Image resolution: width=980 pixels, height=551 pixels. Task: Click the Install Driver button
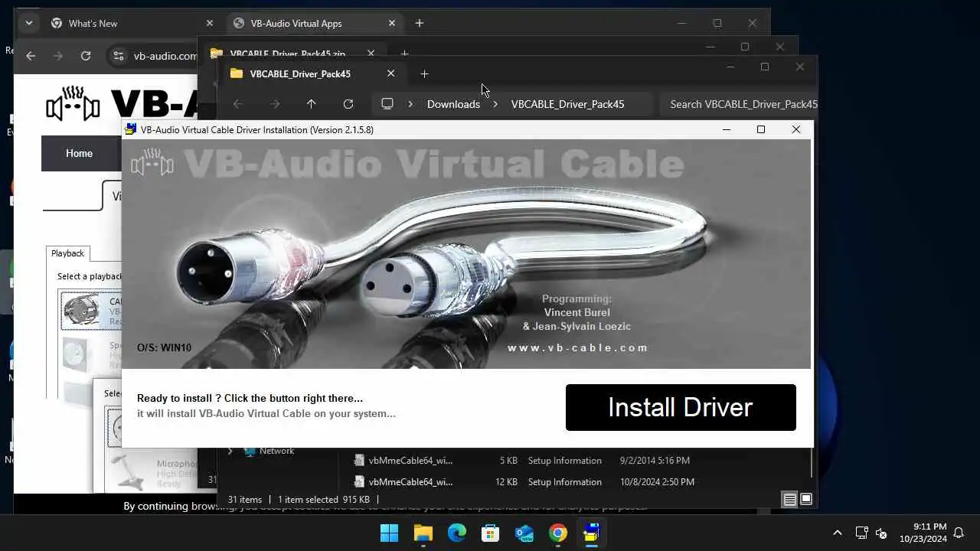[x=681, y=407]
